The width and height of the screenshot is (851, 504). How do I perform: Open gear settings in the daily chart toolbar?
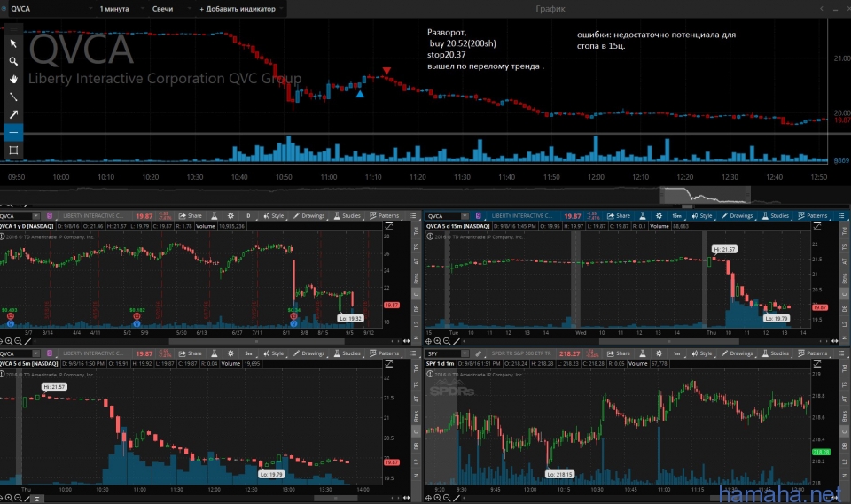[230, 216]
